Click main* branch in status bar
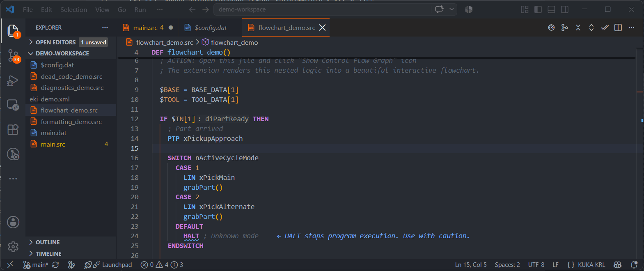Screen dimensions: 644x271 click(x=36, y=265)
